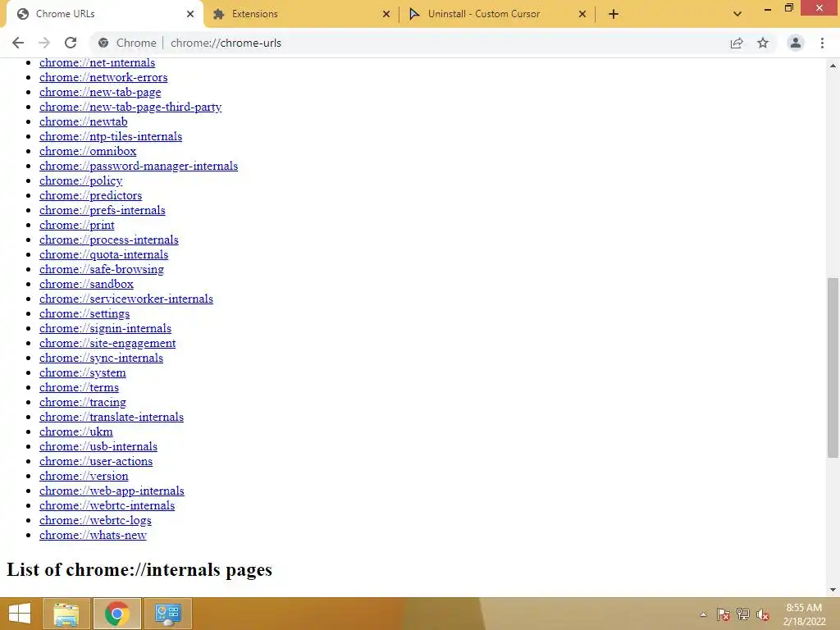Click the muted volume tray icon
840x630 pixels.
[763, 614]
